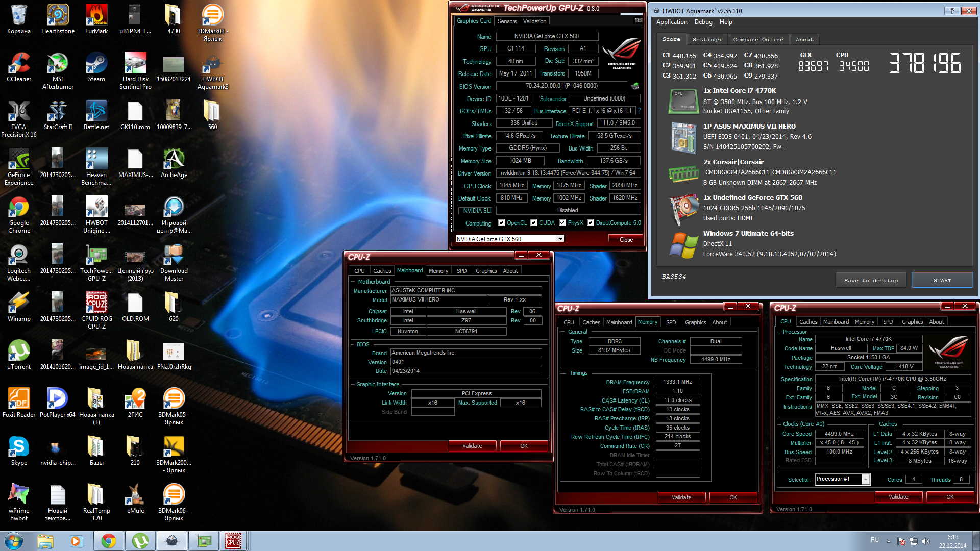Screen dimensions: 980x551
Task: Open the Windows Start menu
Action: 14,541
